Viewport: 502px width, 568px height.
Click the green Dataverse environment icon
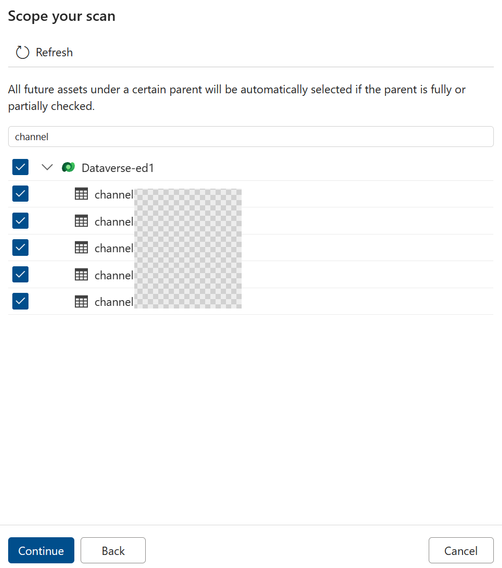[68, 167]
